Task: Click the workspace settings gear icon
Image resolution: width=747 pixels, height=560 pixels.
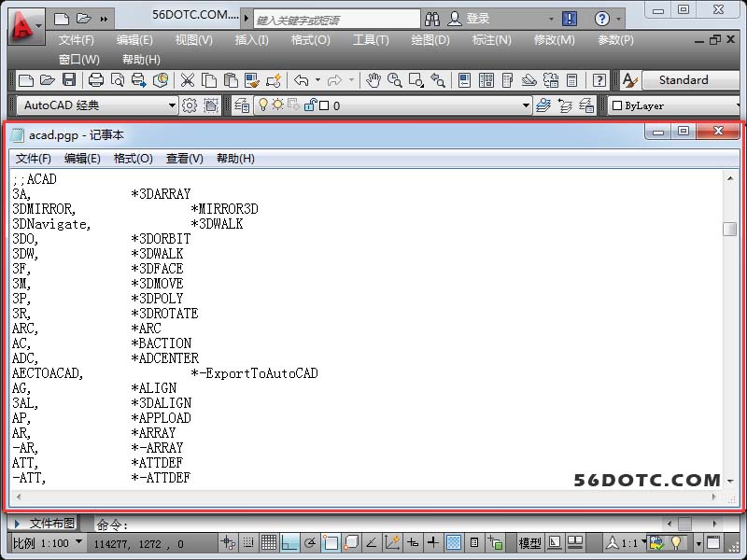Action: click(x=190, y=105)
